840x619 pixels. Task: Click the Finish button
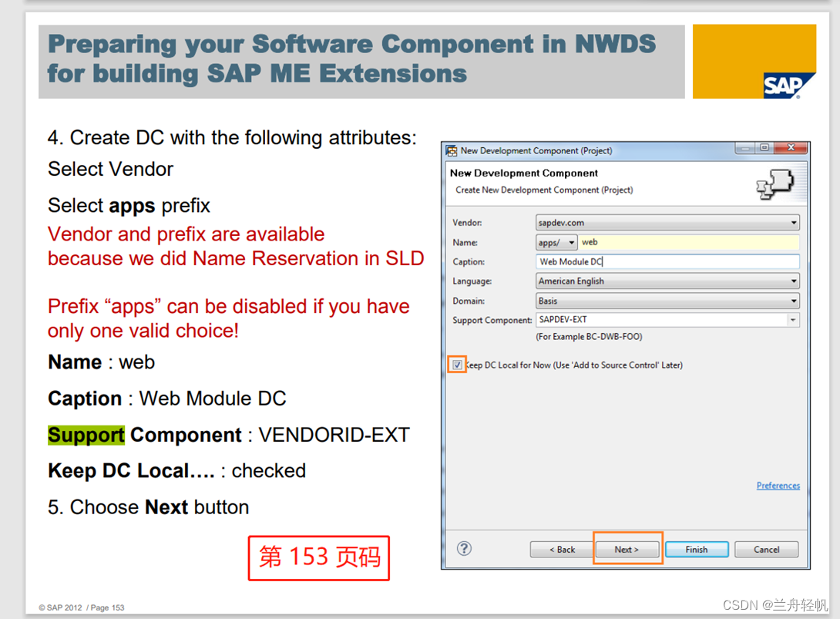[x=696, y=549]
